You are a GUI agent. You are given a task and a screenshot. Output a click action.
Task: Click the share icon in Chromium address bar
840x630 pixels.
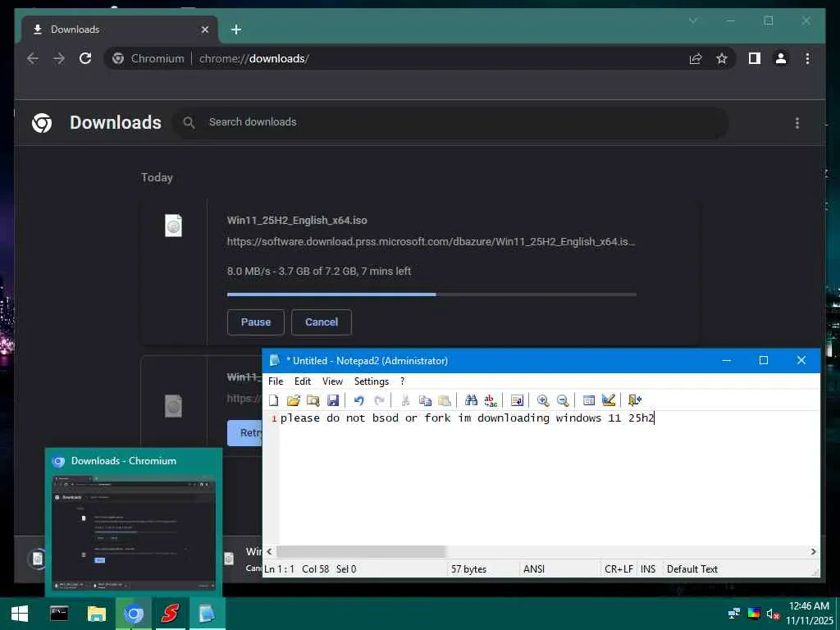click(696, 58)
